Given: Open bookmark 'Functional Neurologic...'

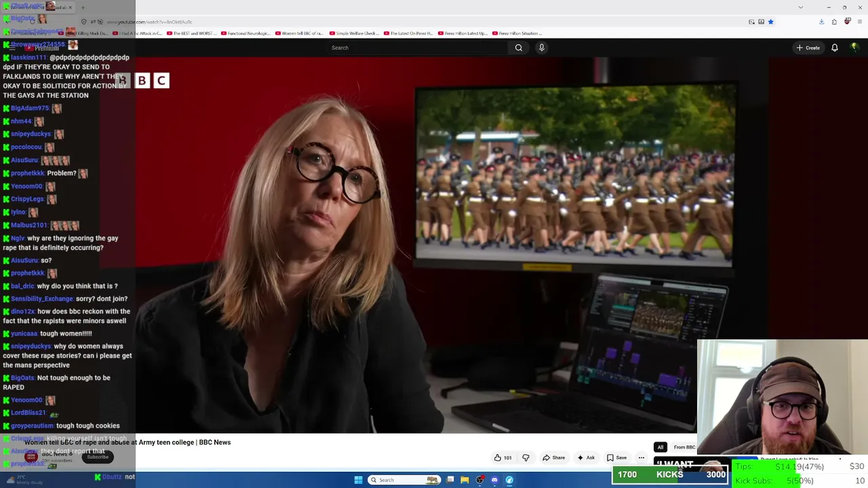Looking at the screenshot, I should click(x=245, y=33).
